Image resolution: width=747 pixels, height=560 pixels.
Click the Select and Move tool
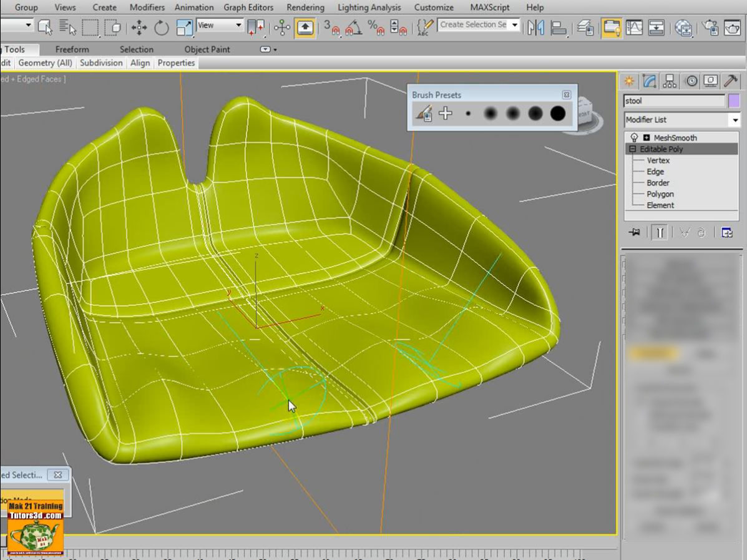point(139,27)
